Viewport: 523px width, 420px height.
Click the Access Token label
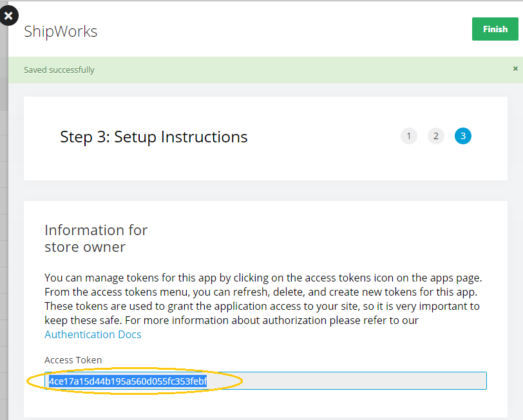(x=73, y=360)
